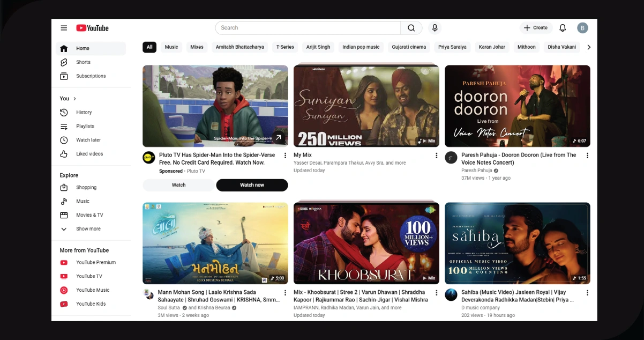
Task: Click the Create button
Action: tap(536, 28)
